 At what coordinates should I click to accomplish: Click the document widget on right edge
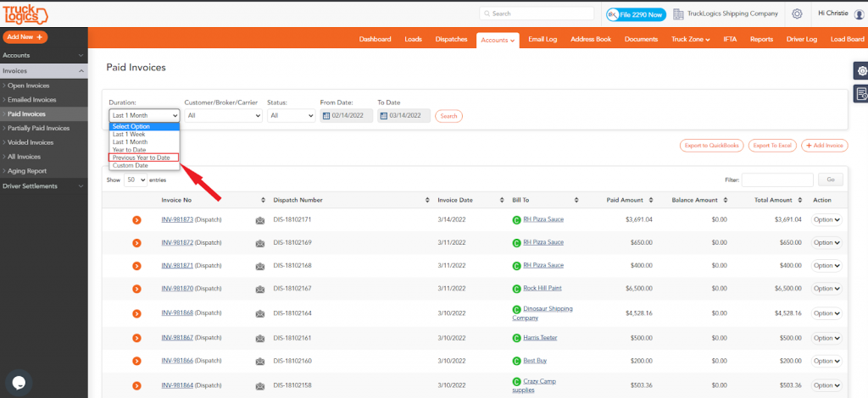point(861,94)
